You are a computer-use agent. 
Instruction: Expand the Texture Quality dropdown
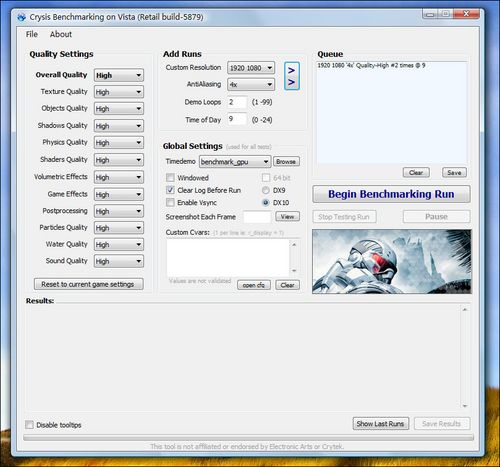(x=119, y=92)
